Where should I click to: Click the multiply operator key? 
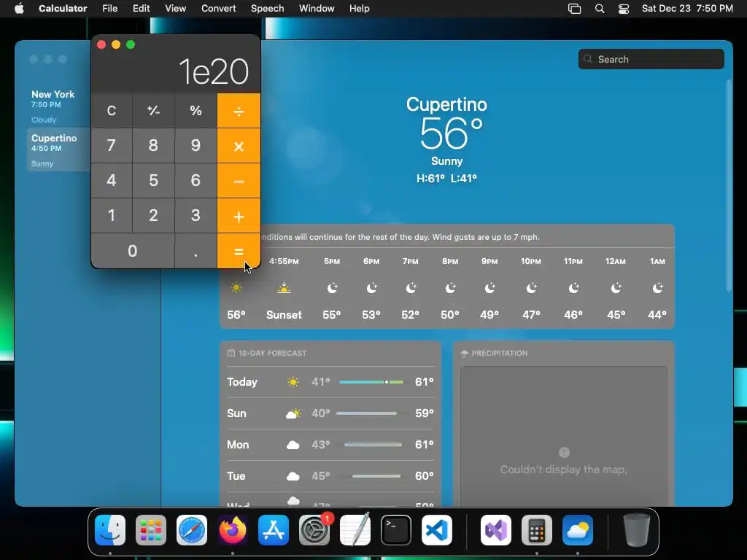pos(239,146)
